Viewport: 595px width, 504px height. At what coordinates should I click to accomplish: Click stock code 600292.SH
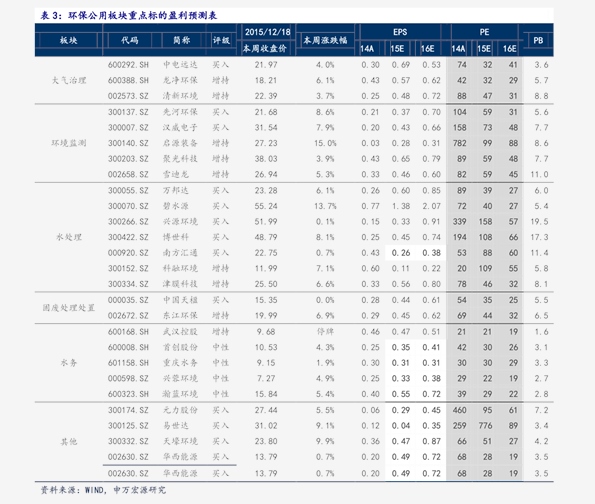click(128, 65)
